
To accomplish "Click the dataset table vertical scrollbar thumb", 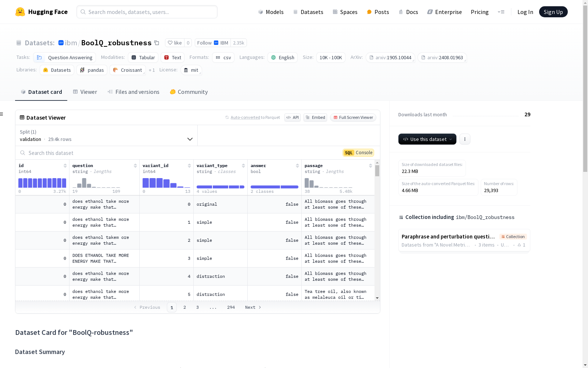I will (x=377, y=171).
